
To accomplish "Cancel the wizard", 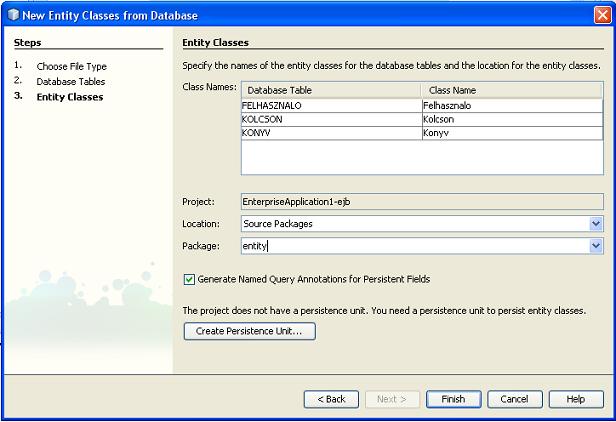I will point(515,399).
